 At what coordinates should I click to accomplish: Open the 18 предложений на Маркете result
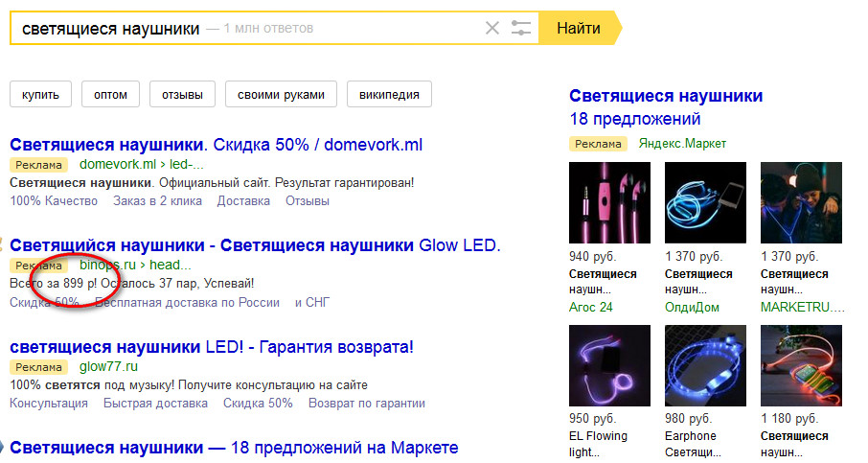(234, 448)
